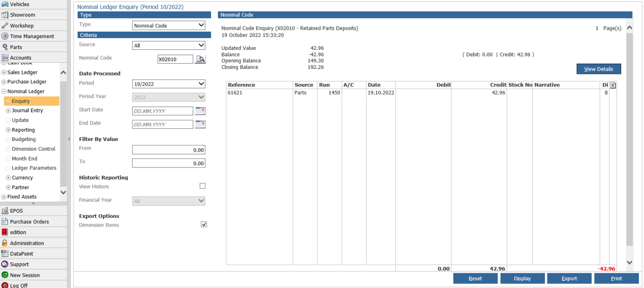The image size is (644, 288).
Task: Expand the Purchase Ledger tree node
Action: [4, 82]
